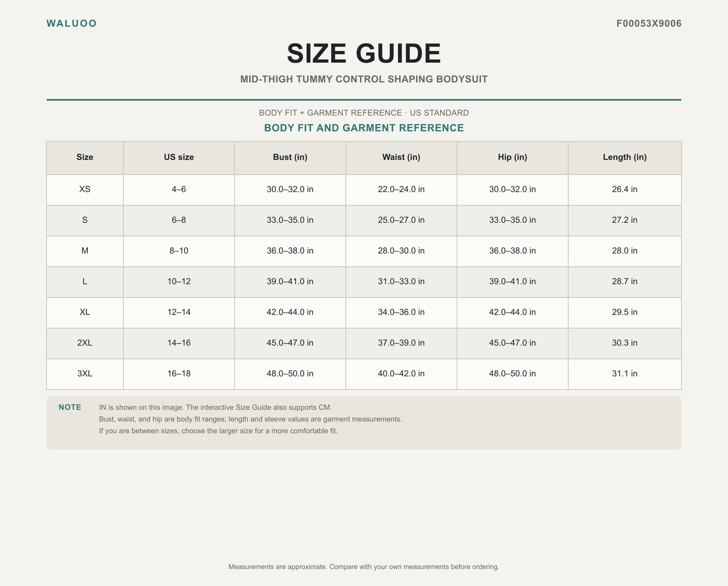Viewport: 728px width, 586px height.
Task: Click the between-sizes advice line
Action: [x=218, y=431]
